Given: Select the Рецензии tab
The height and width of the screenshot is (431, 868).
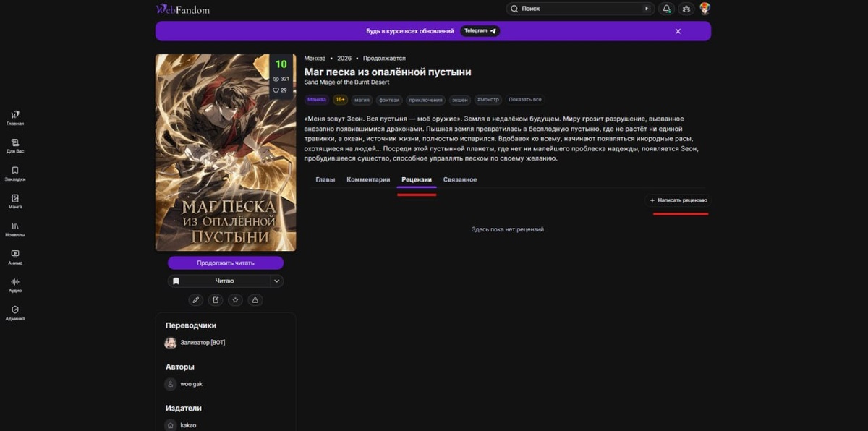Looking at the screenshot, I should point(417,179).
